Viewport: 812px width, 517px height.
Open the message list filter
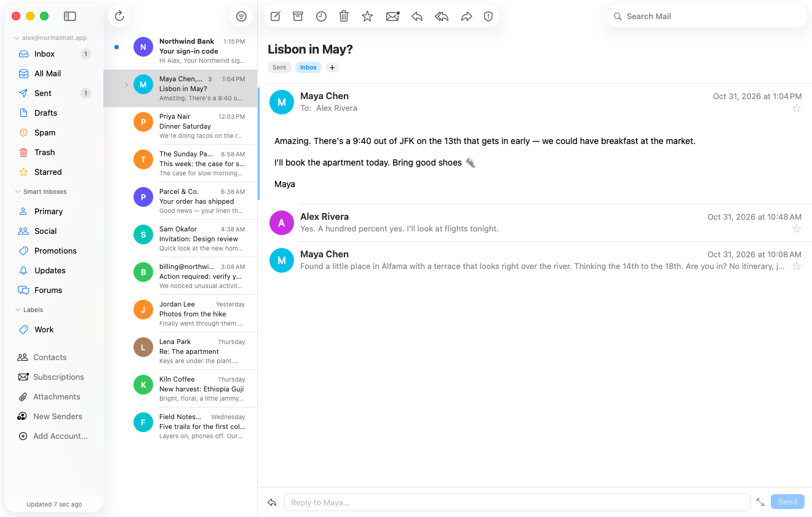241,17
